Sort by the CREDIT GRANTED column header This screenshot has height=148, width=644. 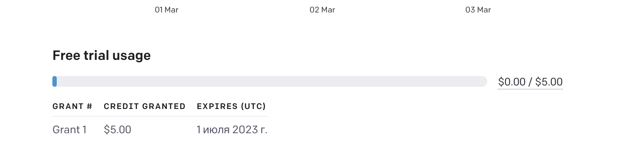(144, 106)
